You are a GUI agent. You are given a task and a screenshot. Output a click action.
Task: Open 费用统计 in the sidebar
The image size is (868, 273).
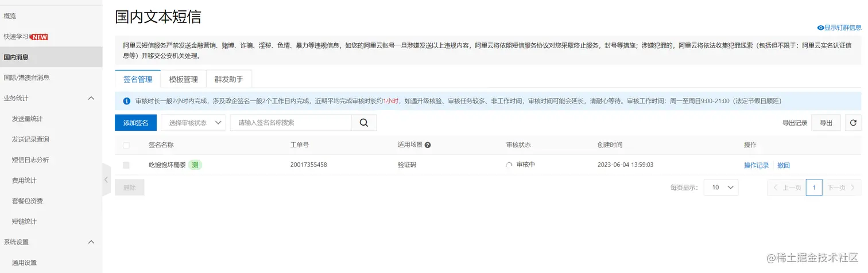[x=24, y=180]
